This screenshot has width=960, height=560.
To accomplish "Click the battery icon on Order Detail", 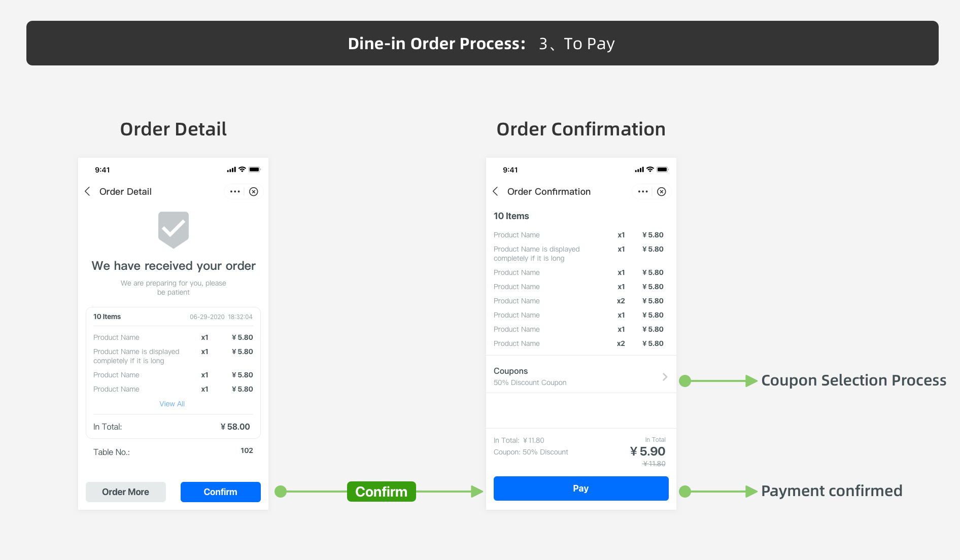I will tap(255, 169).
